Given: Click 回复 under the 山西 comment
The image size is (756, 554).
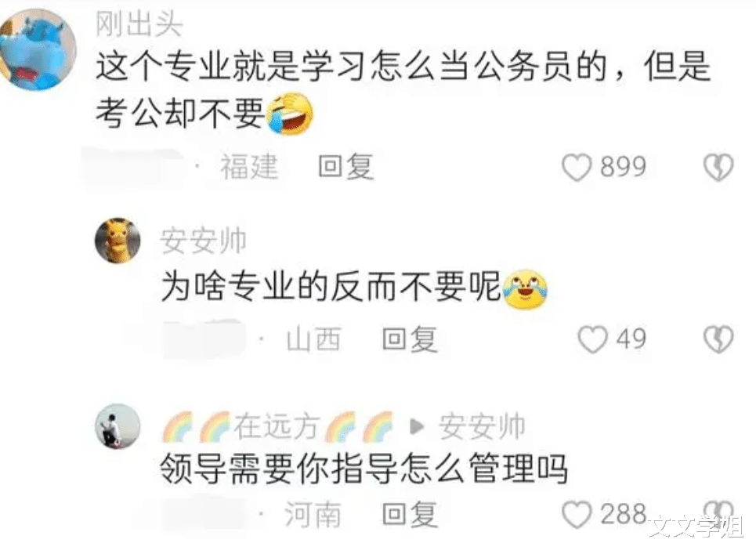Looking at the screenshot, I should 410,339.
